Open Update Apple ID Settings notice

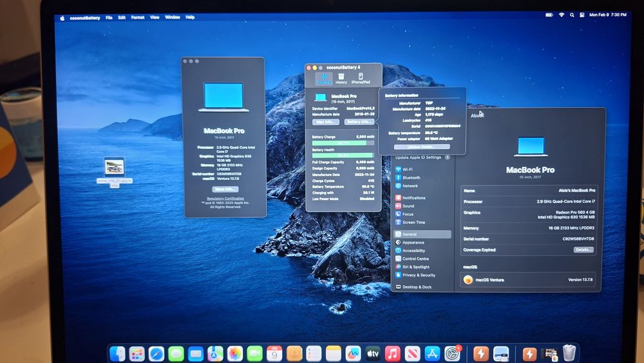coord(422,157)
